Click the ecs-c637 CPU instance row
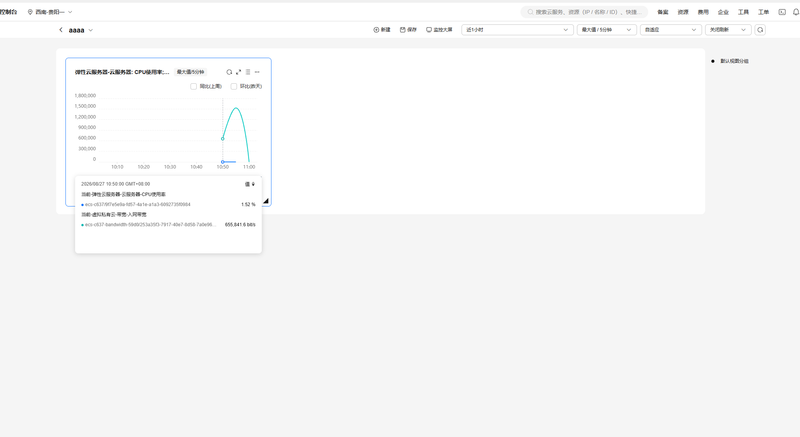800x437 pixels. tap(168, 204)
